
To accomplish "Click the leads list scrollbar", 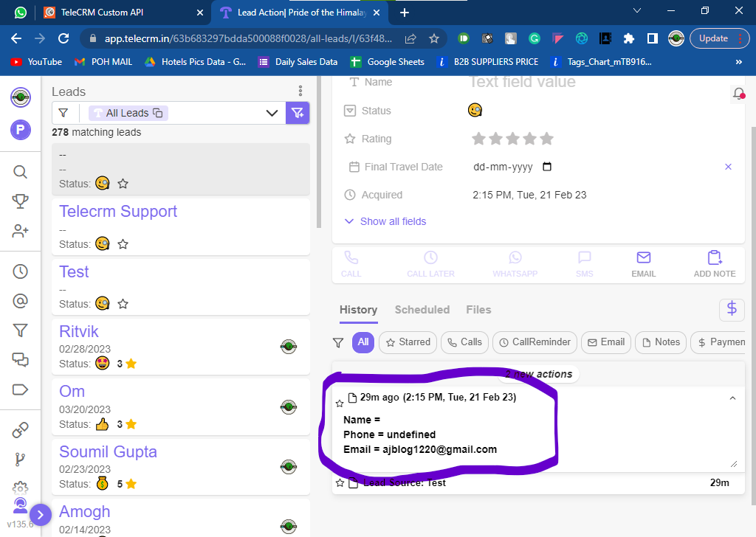I will click(318, 153).
